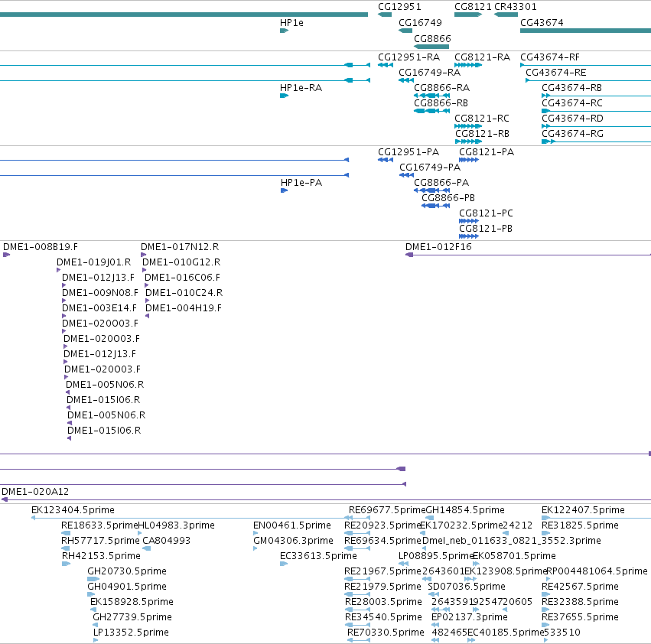Open the RH57717.5prime EST label
This screenshot has height=644, width=651.
tap(100, 541)
